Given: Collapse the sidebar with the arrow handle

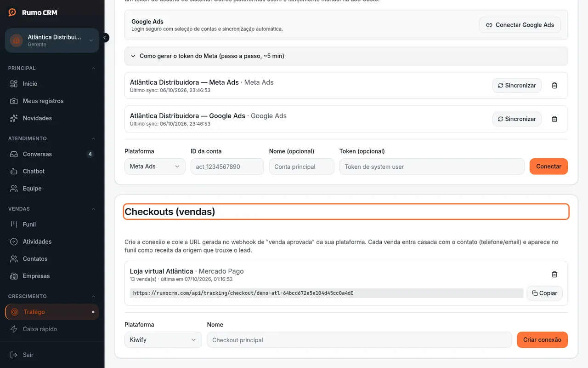Looking at the screenshot, I should (x=105, y=38).
